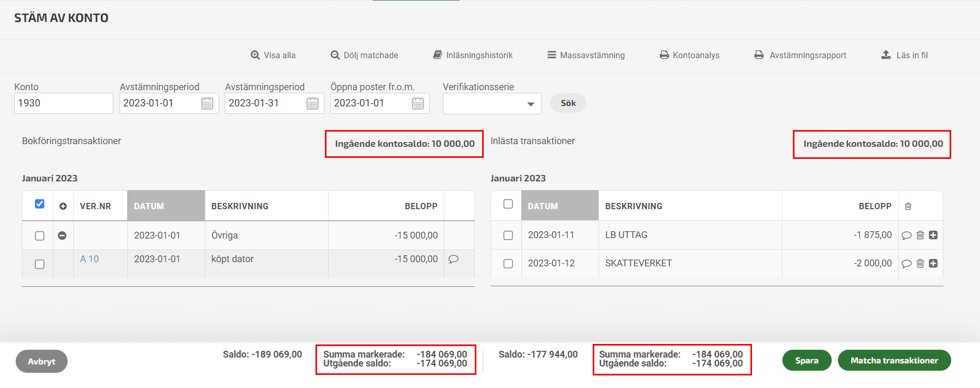
Task: Collapse the Övriga row with minus icon
Action: (x=62, y=235)
